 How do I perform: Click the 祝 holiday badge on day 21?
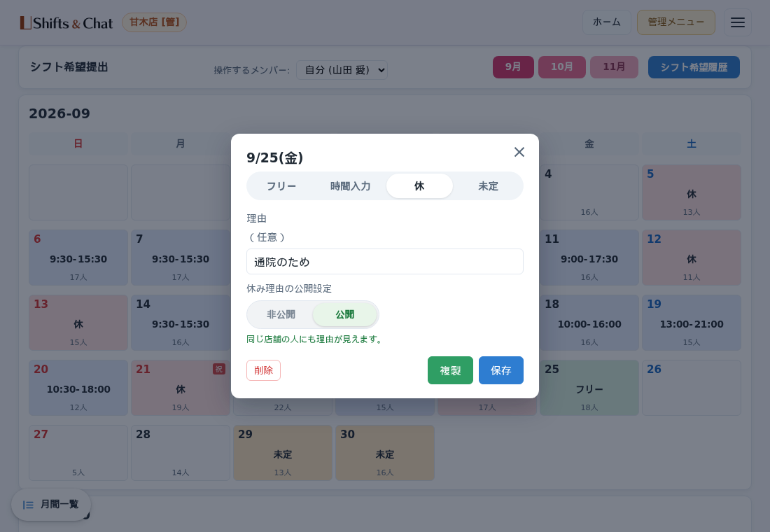point(219,369)
